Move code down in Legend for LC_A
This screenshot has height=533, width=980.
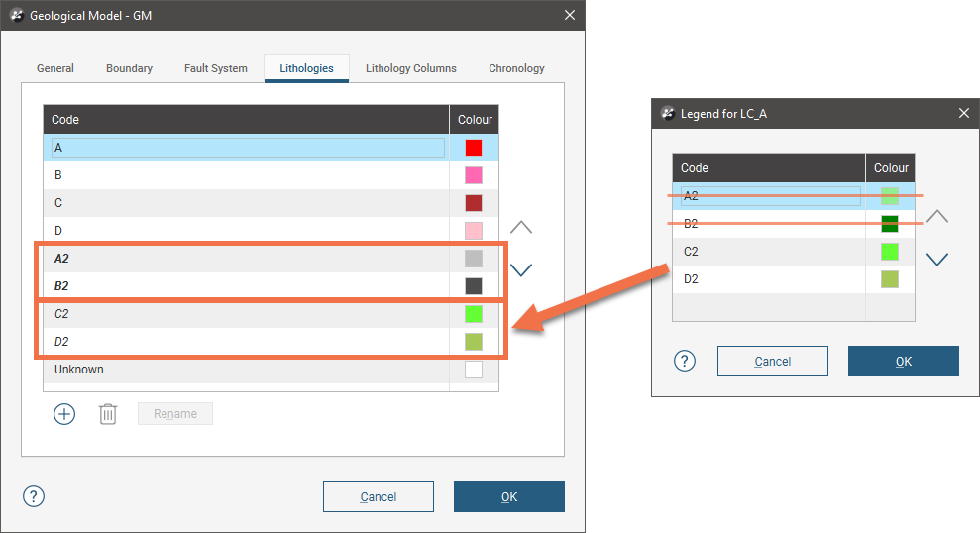click(x=936, y=259)
